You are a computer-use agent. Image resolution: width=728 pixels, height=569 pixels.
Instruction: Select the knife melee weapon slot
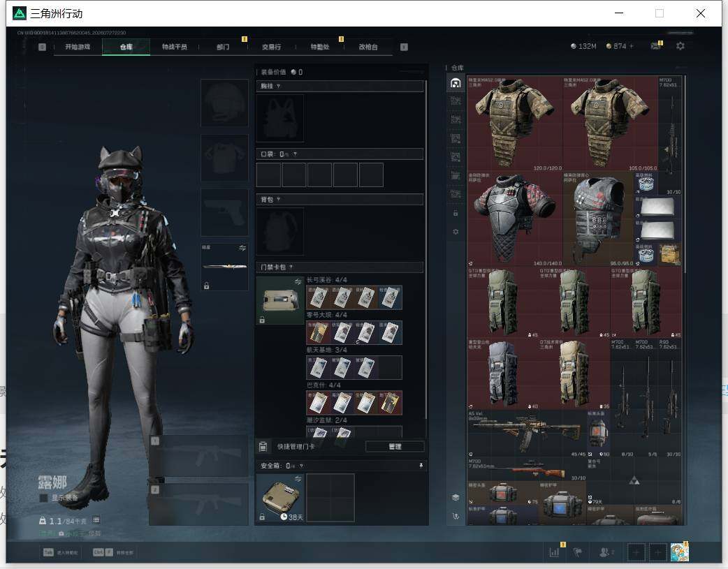pyautogui.click(x=224, y=267)
